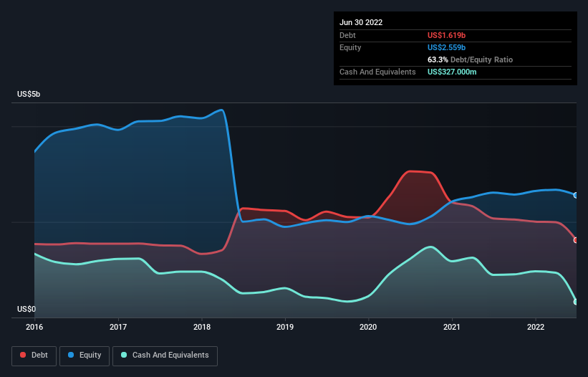Click the tooltip Equity row label
Screen dimensions: 588x377
click(x=350, y=47)
